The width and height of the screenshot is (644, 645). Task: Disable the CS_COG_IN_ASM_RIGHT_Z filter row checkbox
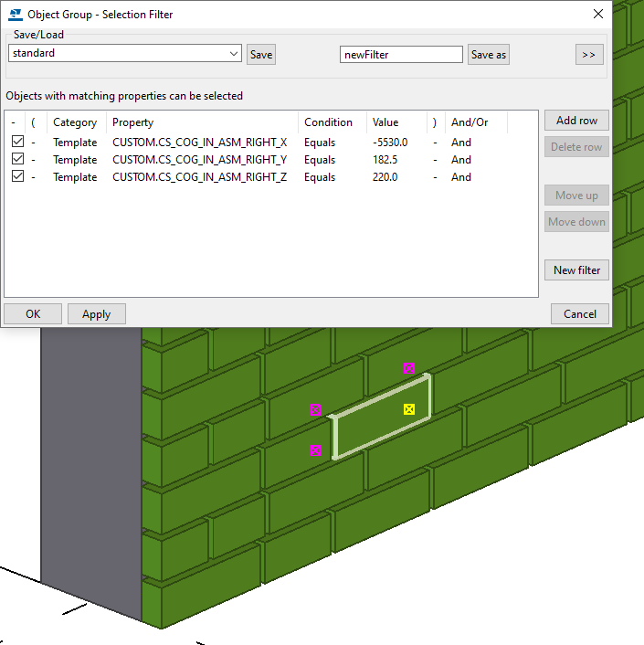pos(17,177)
